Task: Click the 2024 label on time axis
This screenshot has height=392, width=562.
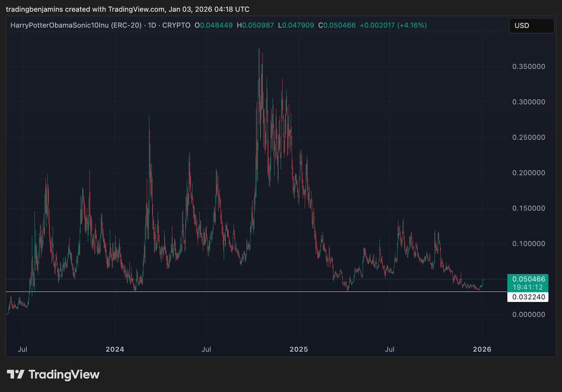Action: tap(115, 349)
